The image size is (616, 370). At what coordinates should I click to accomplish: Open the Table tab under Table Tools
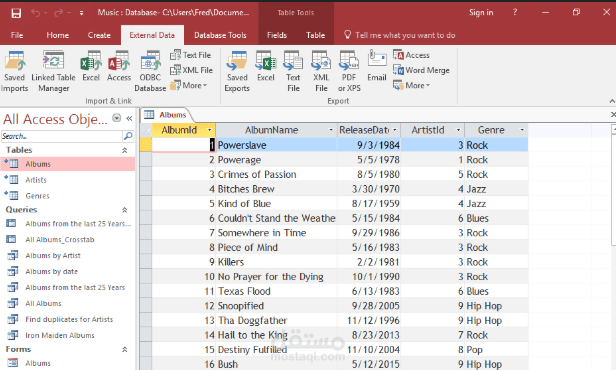pos(315,35)
